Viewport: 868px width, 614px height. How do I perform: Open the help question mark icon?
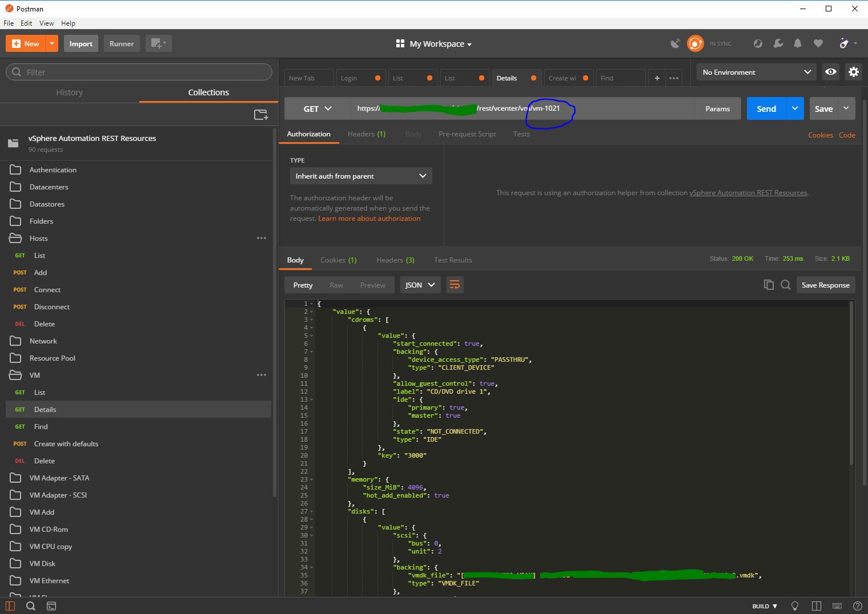(x=857, y=606)
